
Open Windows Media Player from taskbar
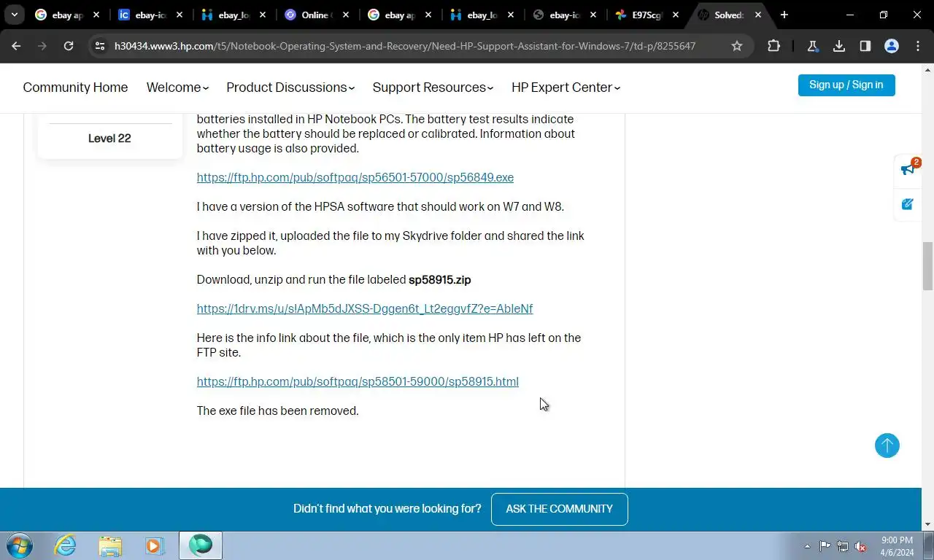pos(154,545)
